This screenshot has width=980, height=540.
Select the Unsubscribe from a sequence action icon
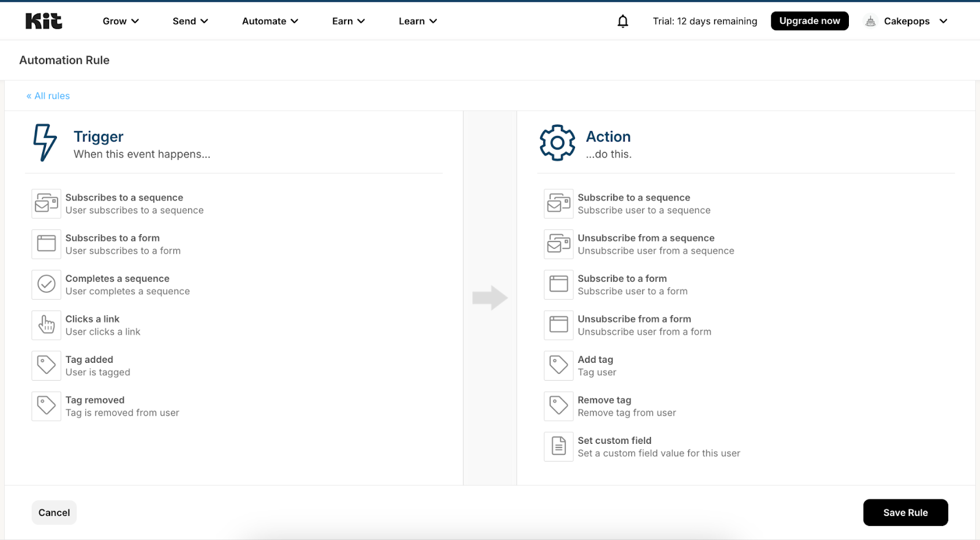[x=559, y=244]
